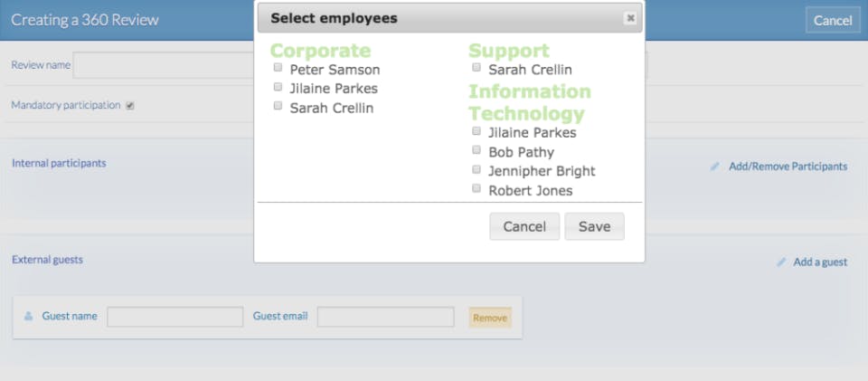
Task: Tick the Robert Jones checkbox
Action: [x=476, y=189]
